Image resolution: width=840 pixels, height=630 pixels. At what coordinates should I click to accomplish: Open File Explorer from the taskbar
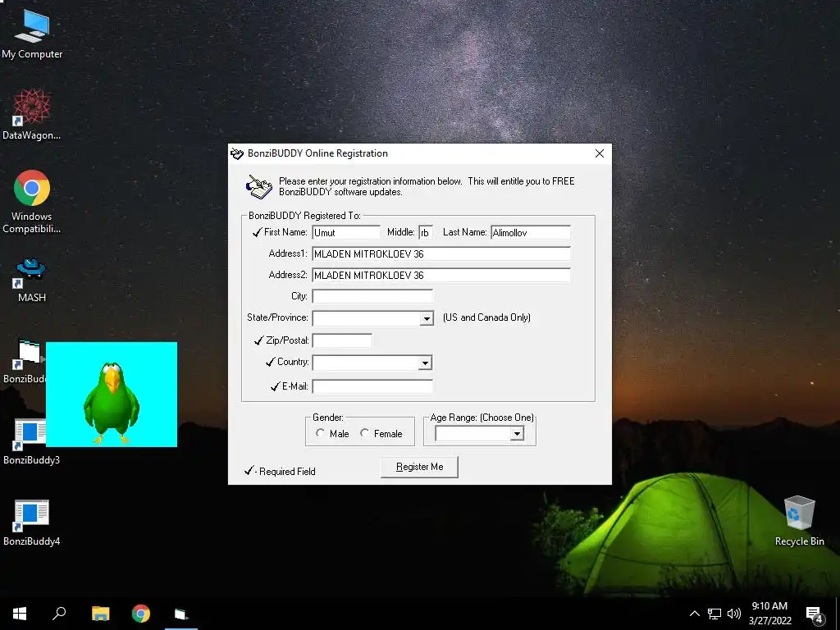click(x=100, y=614)
